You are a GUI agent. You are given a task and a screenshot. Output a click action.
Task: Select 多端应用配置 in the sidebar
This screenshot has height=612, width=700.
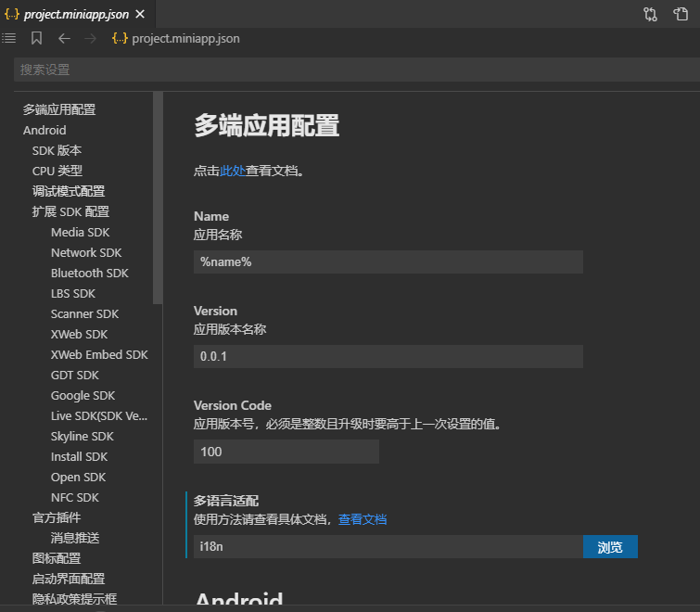pos(59,109)
